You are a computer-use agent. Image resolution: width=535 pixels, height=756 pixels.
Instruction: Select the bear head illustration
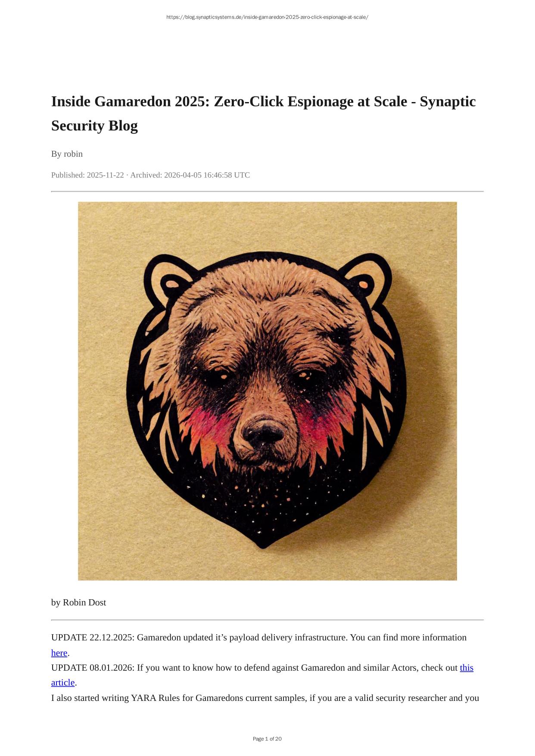(267, 391)
